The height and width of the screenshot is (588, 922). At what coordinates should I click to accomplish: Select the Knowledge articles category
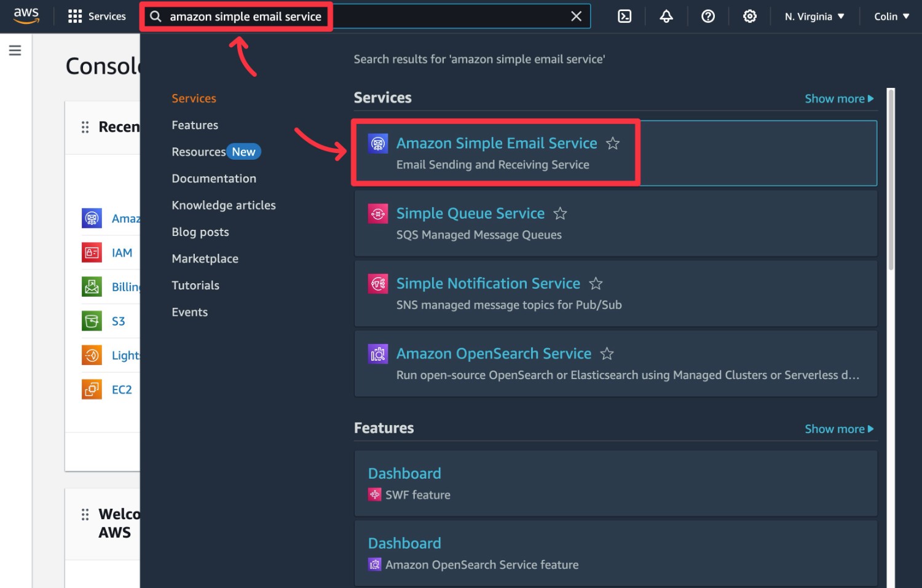click(x=224, y=205)
